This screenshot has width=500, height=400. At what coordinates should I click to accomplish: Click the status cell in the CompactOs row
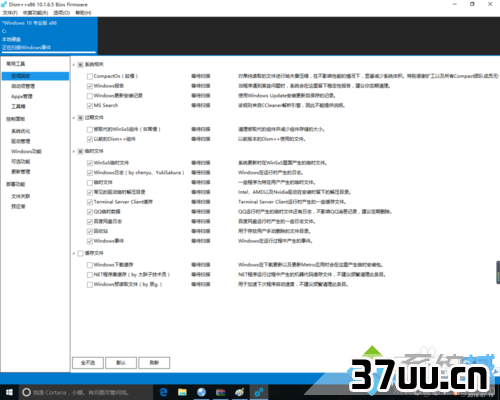tap(201, 76)
